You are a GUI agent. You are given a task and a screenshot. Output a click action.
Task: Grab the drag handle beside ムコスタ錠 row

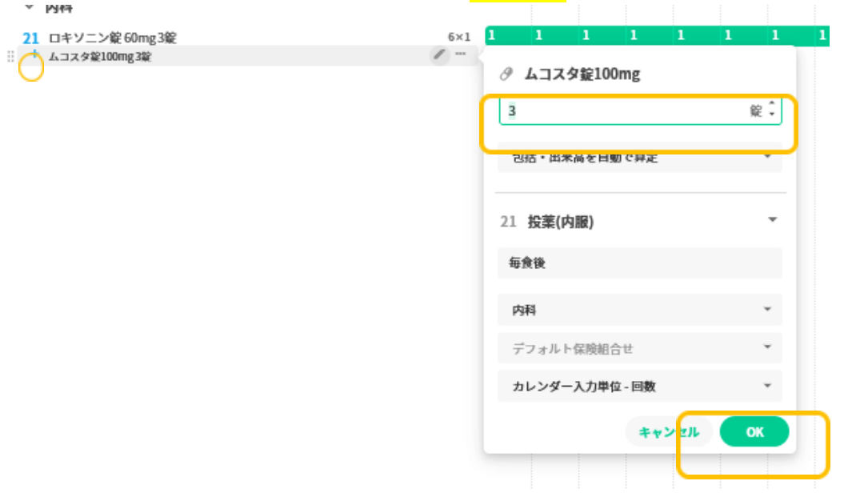tap(10, 57)
